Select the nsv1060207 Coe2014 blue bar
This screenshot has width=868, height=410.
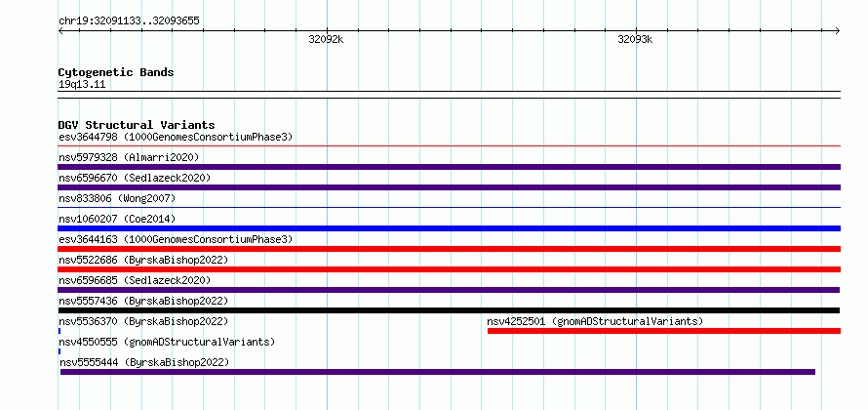click(x=449, y=228)
